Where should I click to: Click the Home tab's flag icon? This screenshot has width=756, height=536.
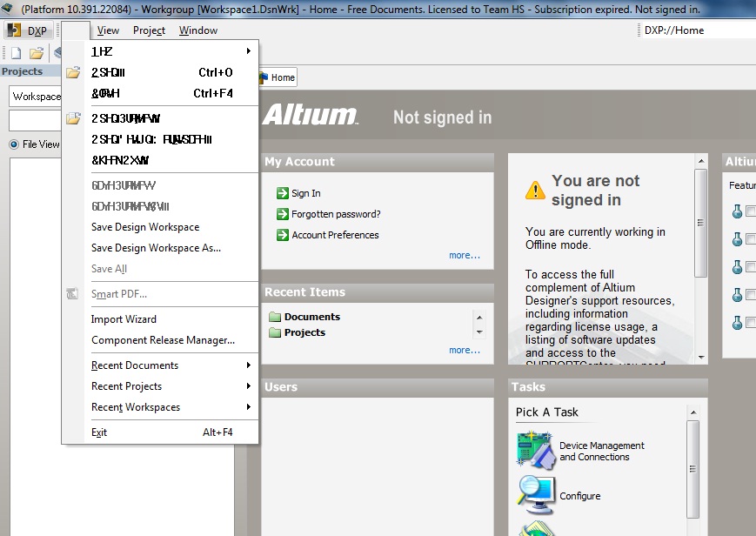coord(264,77)
